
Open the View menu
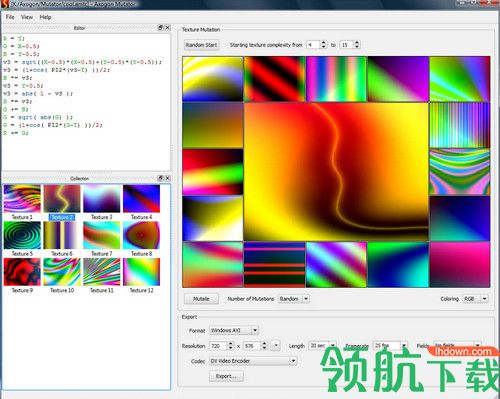(27, 17)
